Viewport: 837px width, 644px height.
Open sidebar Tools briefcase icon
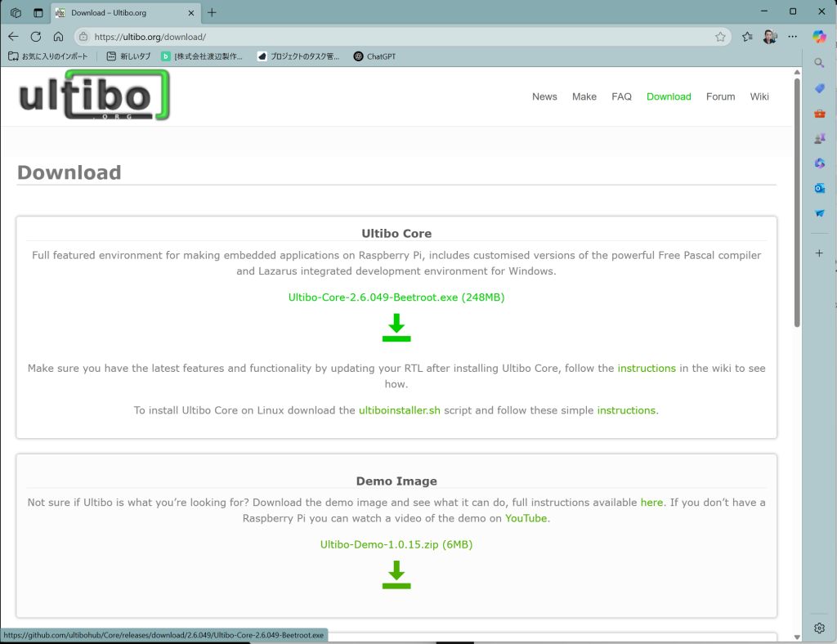tap(819, 114)
